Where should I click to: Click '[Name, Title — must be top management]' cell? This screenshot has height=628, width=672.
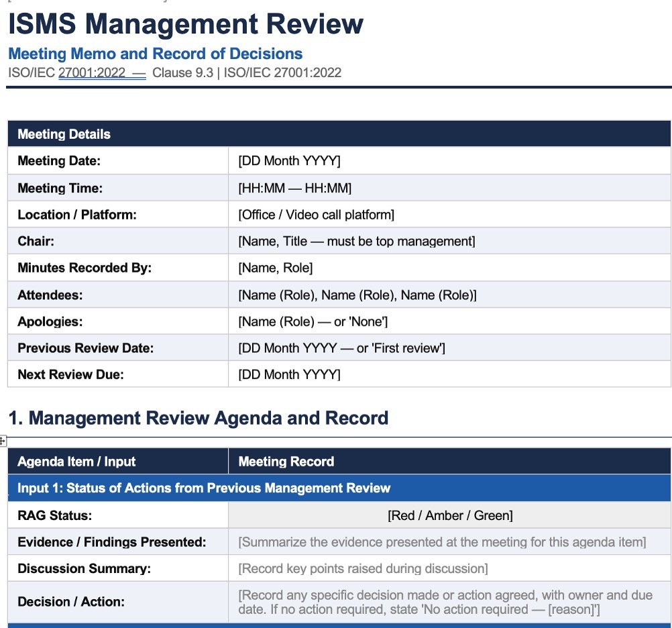click(x=449, y=241)
